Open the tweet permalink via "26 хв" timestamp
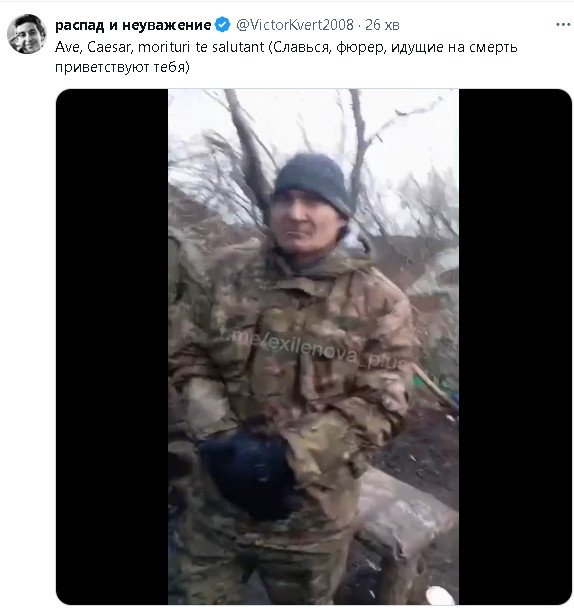574x611 pixels. (382, 25)
